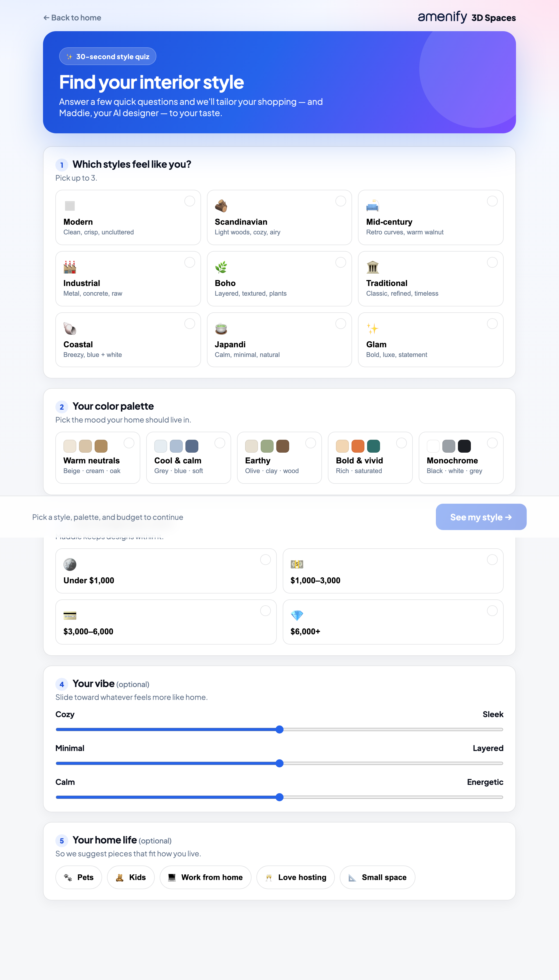This screenshot has height=980, width=559.
Task: Click the See my style button
Action: coord(481,517)
